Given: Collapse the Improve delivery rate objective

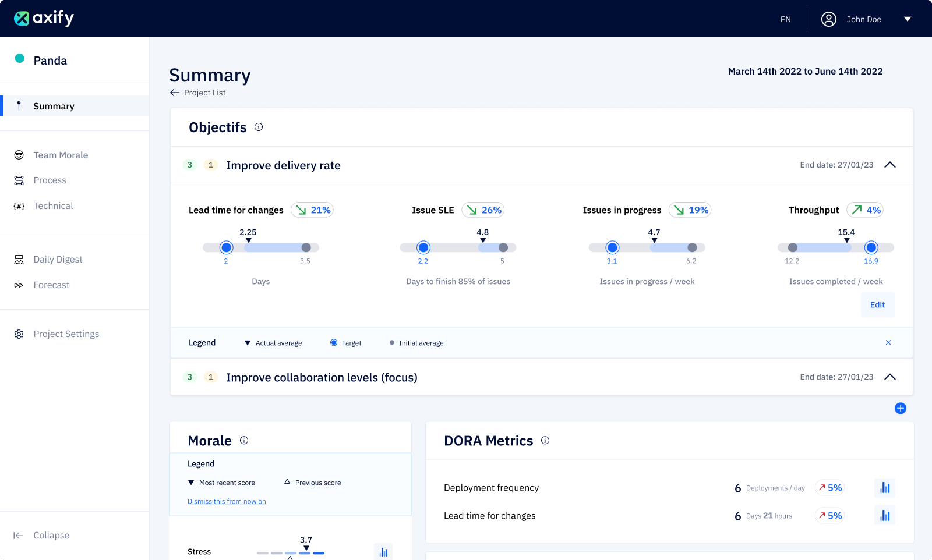Looking at the screenshot, I should (889, 165).
